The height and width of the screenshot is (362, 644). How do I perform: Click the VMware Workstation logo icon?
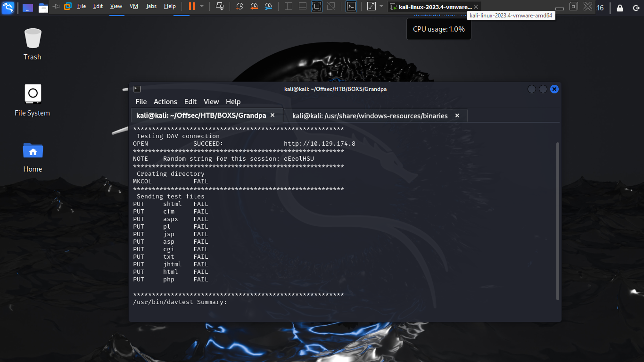68,6
